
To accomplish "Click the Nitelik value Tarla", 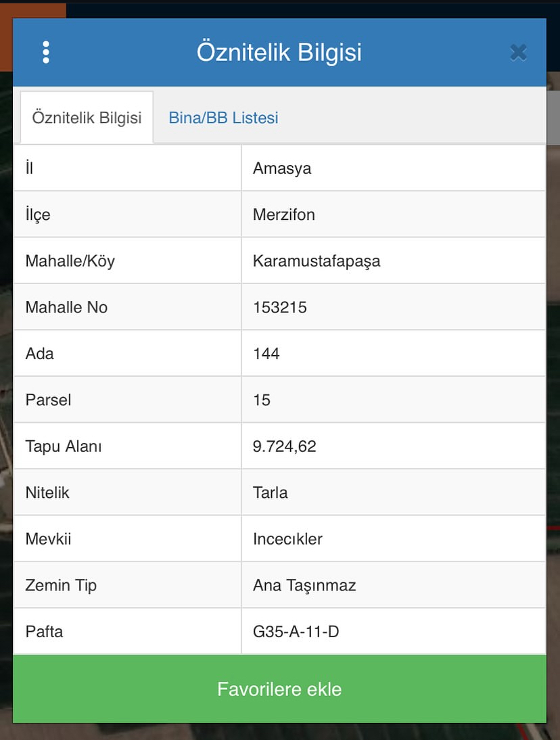I will (271, 493).
